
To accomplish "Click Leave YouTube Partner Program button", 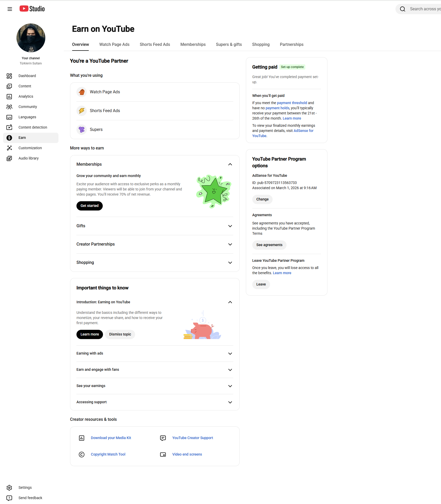I will coord(261,284).
